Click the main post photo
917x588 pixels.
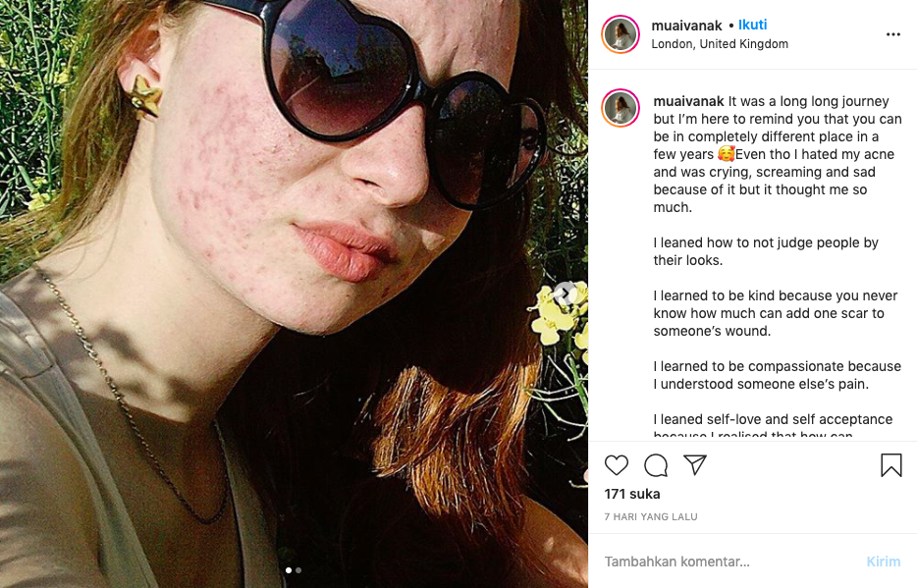[x=294, y=294]
